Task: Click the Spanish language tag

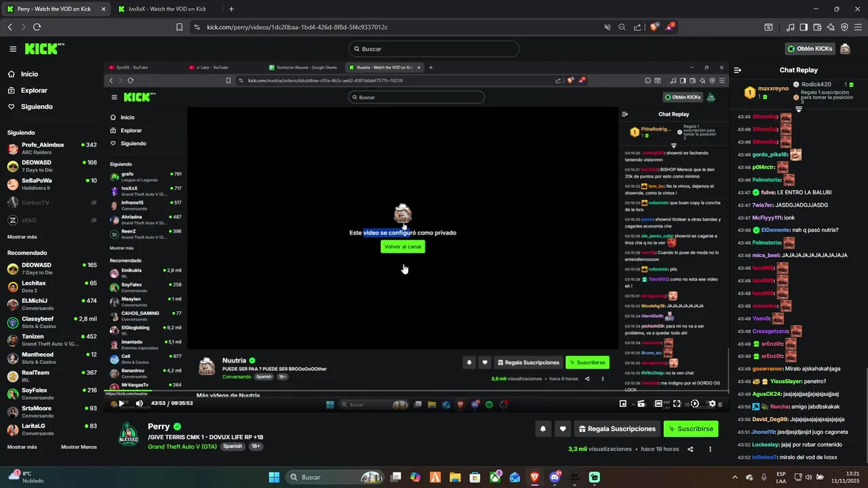Action: tap(233, 447)
